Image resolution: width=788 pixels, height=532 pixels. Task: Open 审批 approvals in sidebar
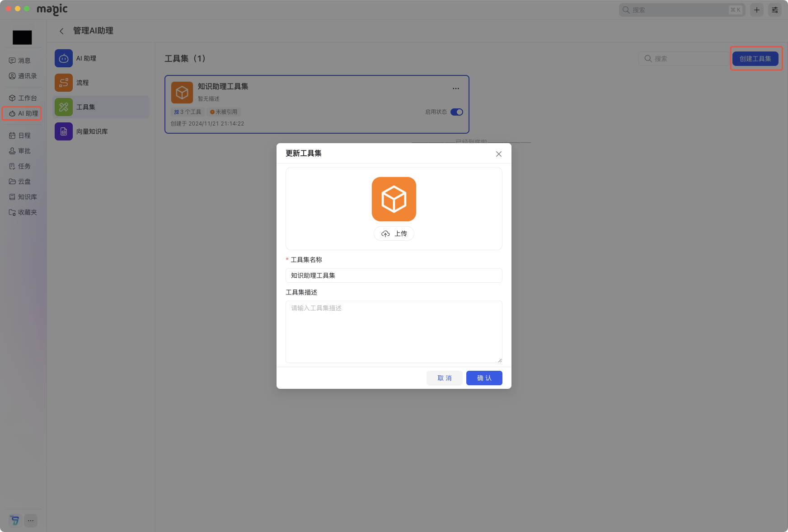[x=20, y=151]
